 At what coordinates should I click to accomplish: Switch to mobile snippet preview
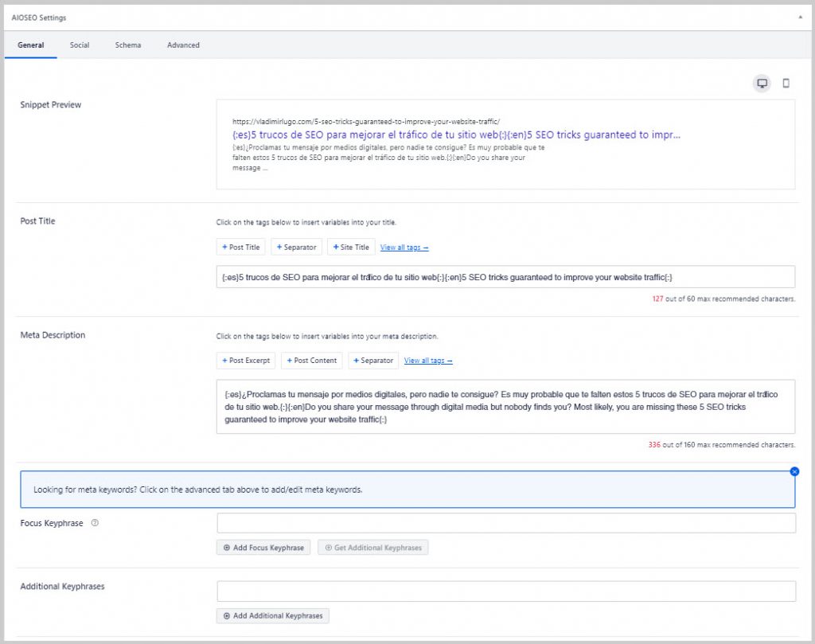click(x=786, y=84)
